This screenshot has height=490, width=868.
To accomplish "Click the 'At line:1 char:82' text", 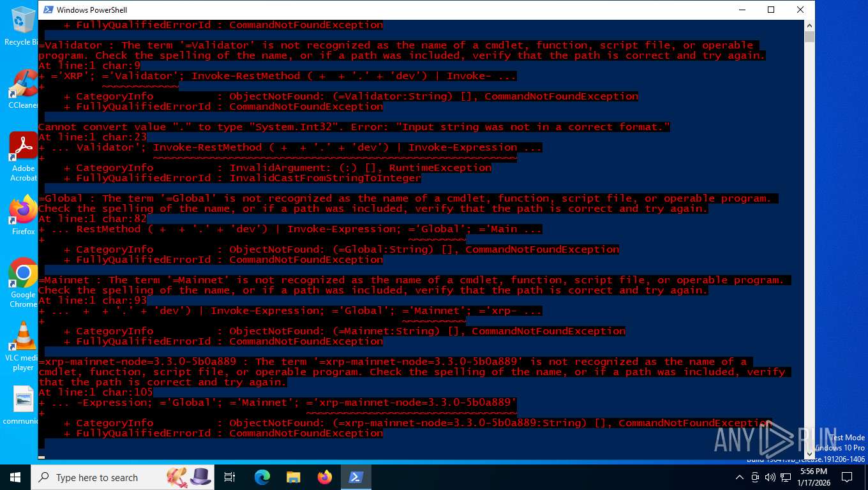I will [93, 219].
